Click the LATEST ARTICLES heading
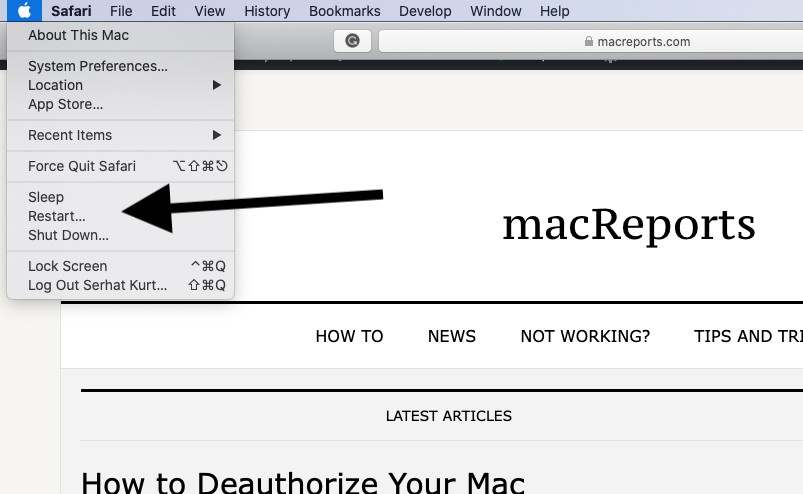Screen dimensions: 803x494 pyautogui.click(x=449, y=416)
